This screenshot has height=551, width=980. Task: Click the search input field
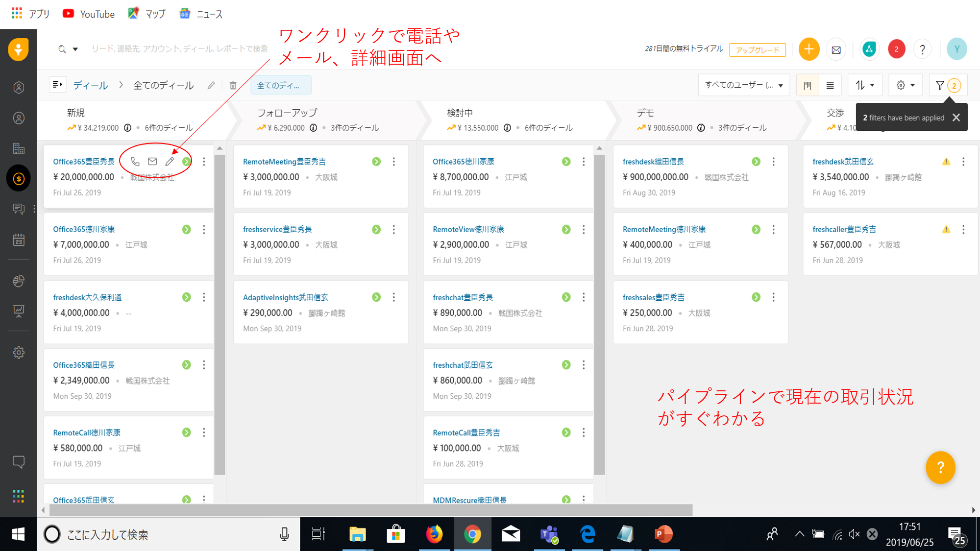(x=179, y=49)
